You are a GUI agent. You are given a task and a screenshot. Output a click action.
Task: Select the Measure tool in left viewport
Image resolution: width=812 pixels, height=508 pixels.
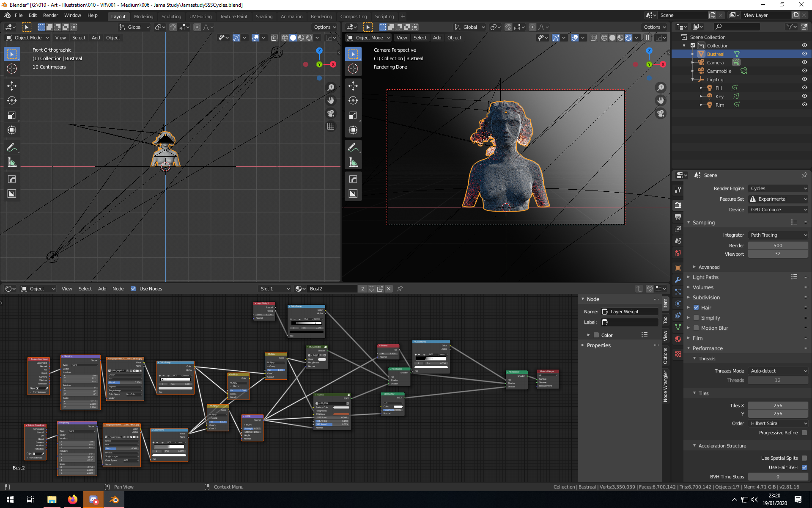pyautogui.click(x=12, y=163)
